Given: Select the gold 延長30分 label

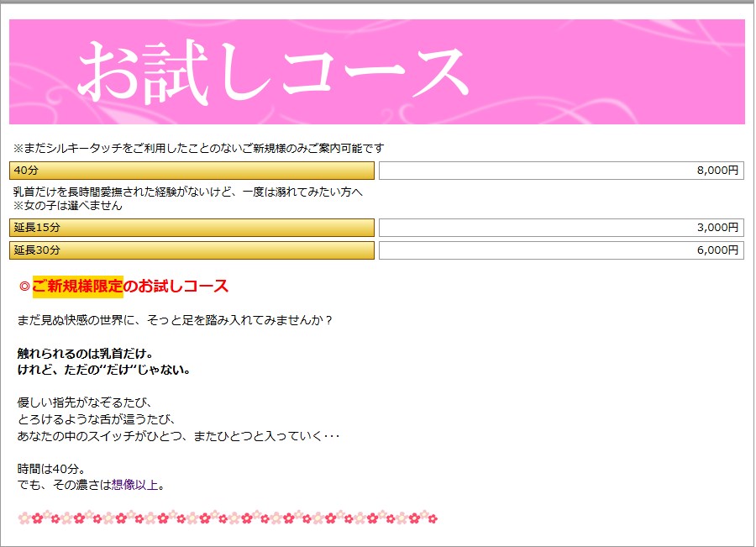Looking at the screenshot, I should (x=192, y=250).
